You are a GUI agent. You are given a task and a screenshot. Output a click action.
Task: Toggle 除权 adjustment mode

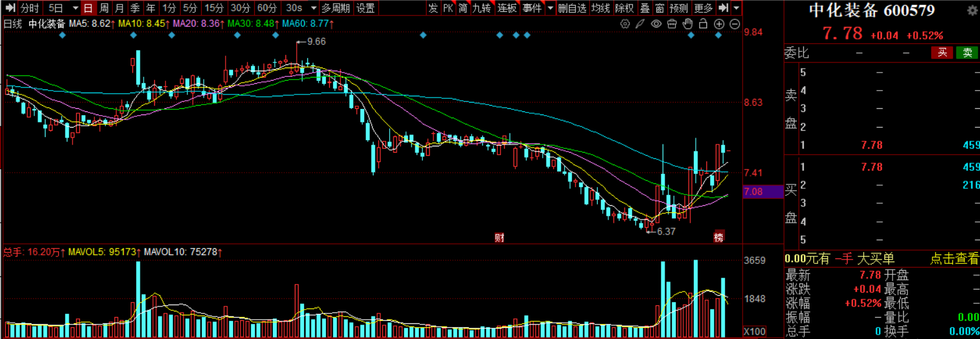pyautogui.click(x=625, y=8)
